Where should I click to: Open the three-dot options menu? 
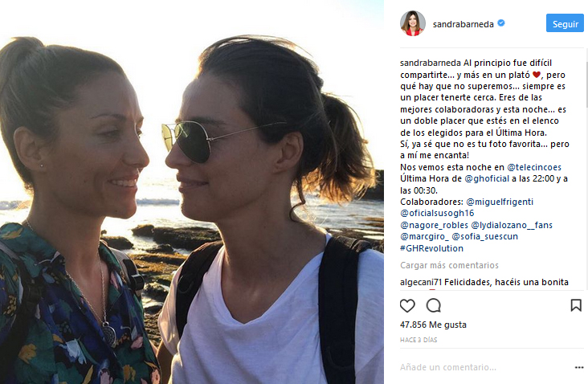click(579, 367)
